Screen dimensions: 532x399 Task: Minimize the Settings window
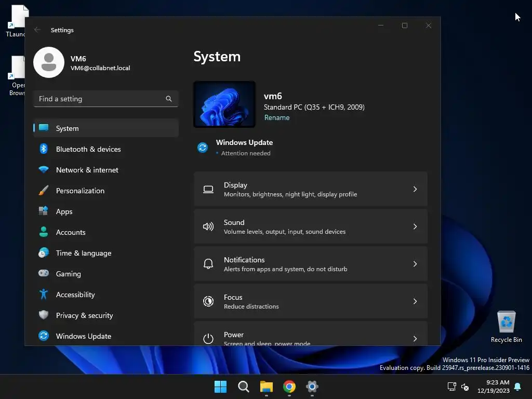[x=381, y=25]
